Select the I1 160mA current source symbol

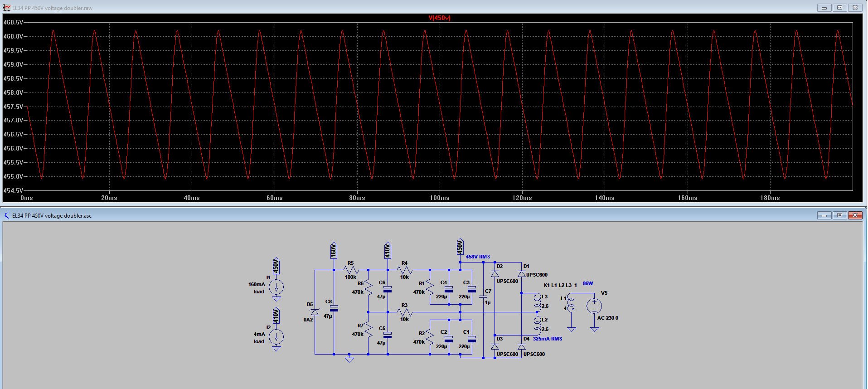pyautogui.click(x=276, y=287)
